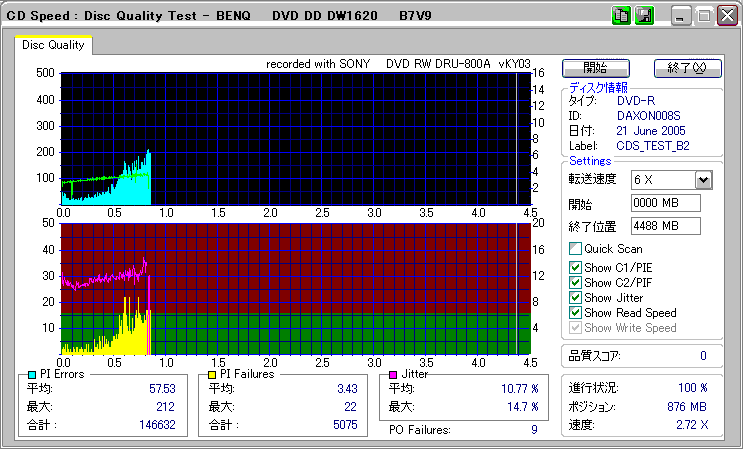
Task: Click the magenta Jitter color swatch
Action: click(393, 375)
